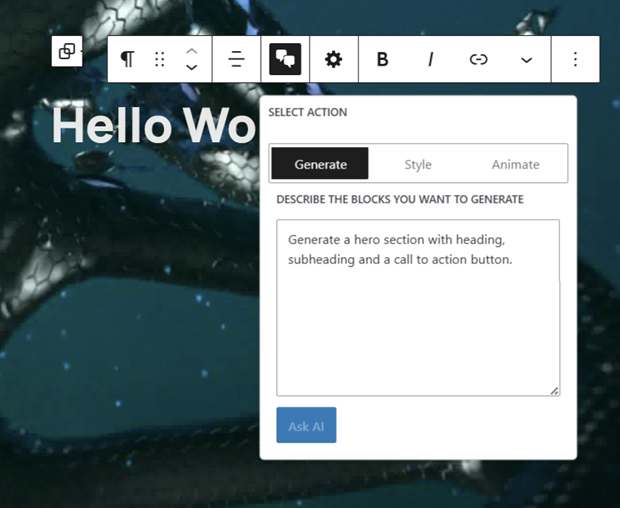
Task: Move block up with up arrow
Action: (x=192, y=51)
